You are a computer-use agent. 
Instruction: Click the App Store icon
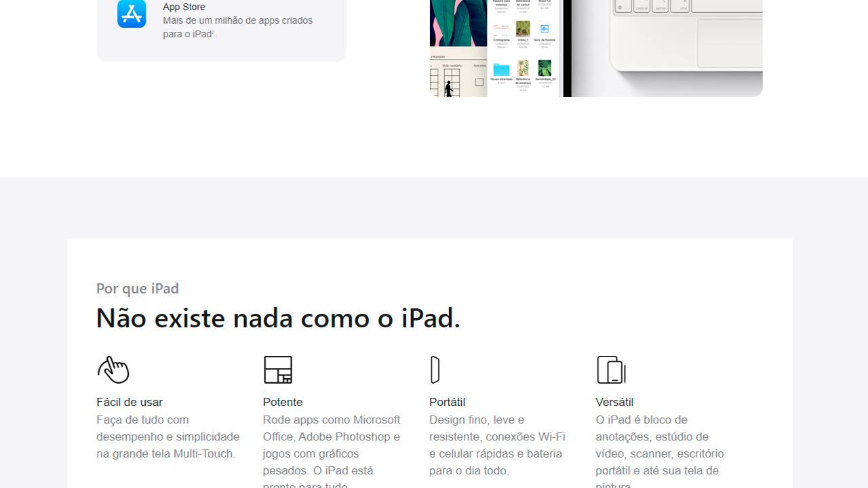point(132,14)
